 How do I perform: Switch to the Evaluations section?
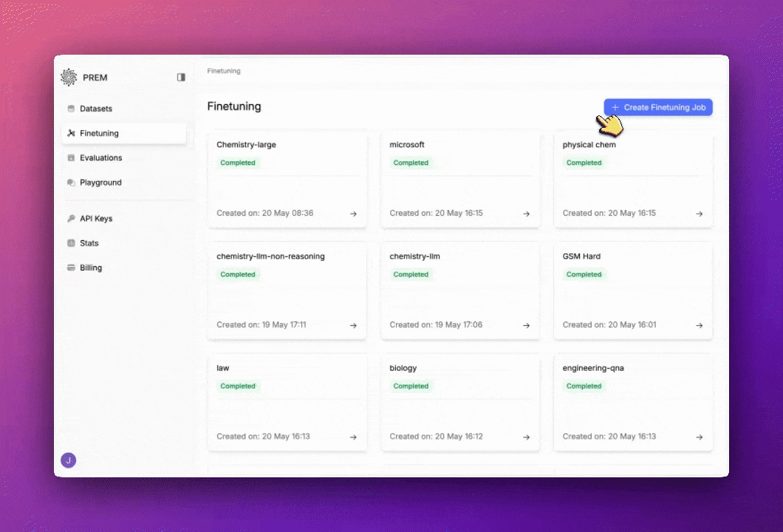pyautogui.click(x=100, y=157)
